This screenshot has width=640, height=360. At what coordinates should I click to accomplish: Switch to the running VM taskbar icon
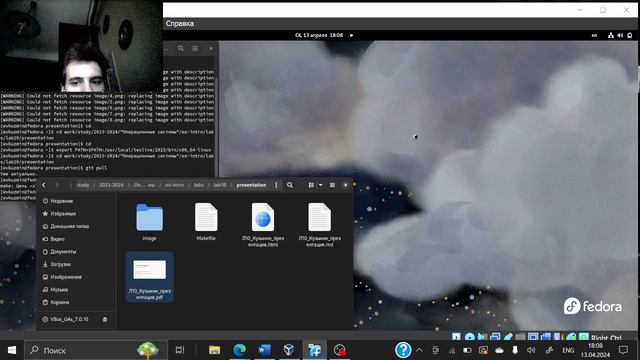314,350
